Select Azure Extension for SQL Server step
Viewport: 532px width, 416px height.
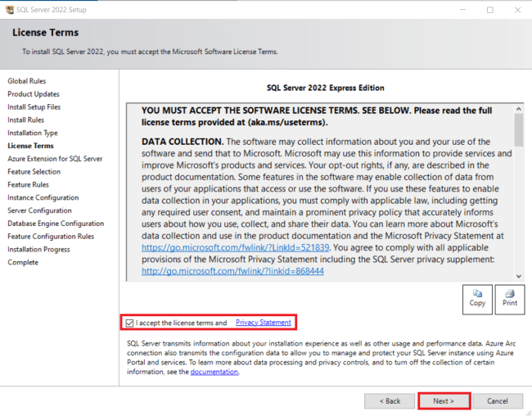(x=55, y=159)
